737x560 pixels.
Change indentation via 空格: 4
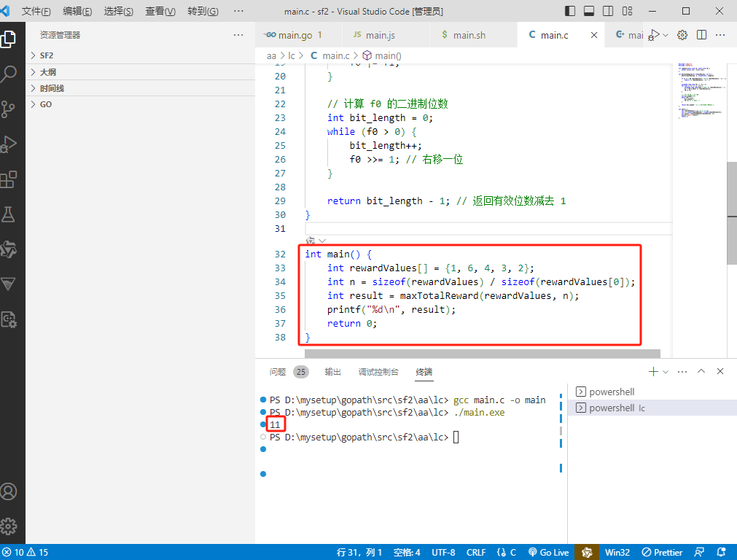click(x=407, y=552)
